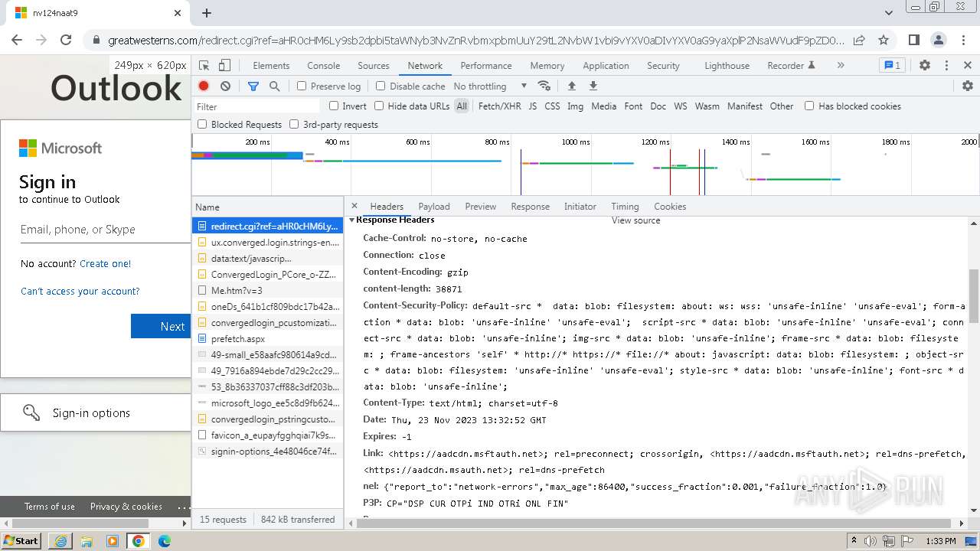Screen dimensions: 980x551
Task: Filter requests by Fetch/XHR
Action: coord(499,106)
